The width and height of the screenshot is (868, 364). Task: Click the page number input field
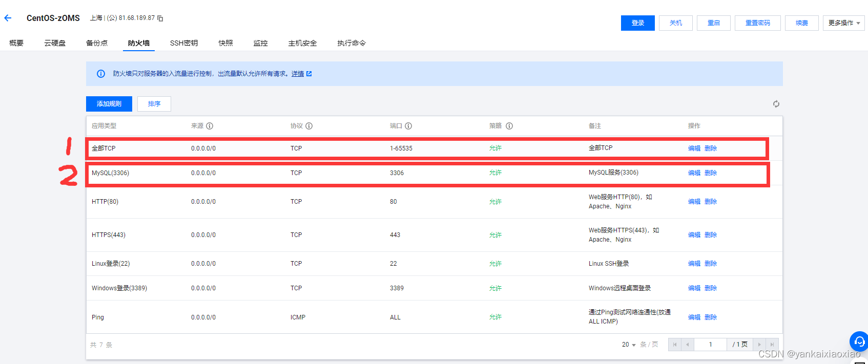pos(710,345)
